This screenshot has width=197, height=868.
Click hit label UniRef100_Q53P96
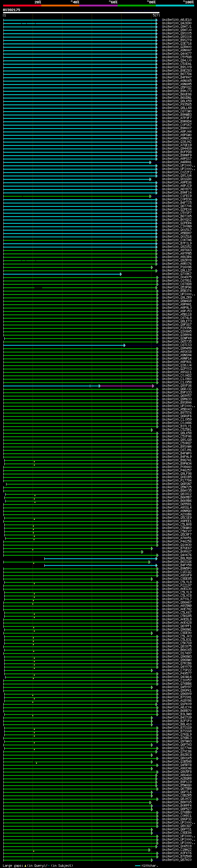pos(177,287)
